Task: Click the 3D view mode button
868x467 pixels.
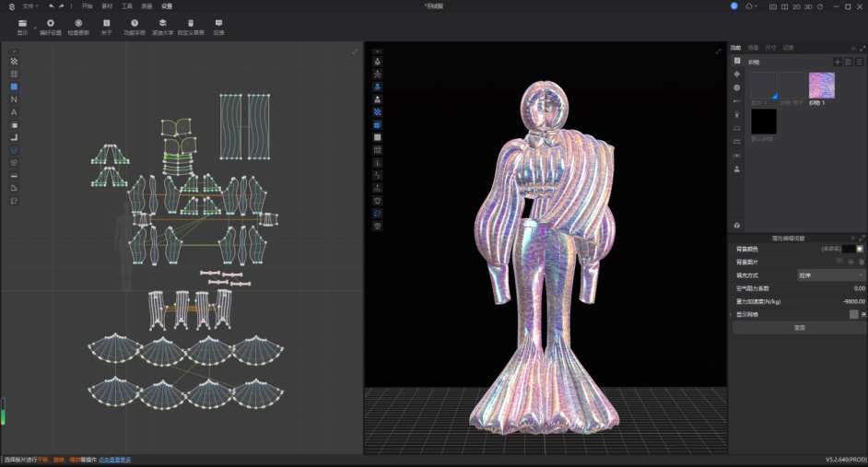Action: (808, 6)
